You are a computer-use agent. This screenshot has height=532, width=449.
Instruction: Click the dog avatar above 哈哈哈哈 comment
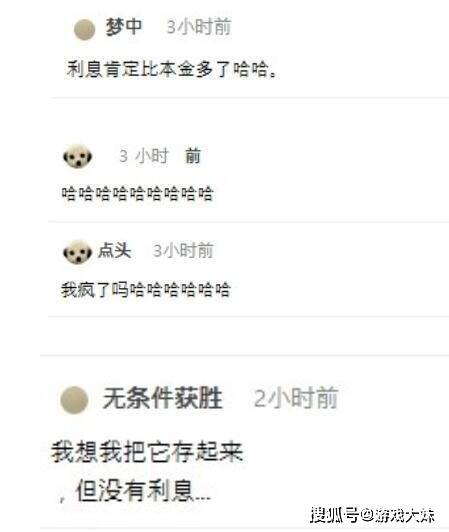(x=78, y=156)
